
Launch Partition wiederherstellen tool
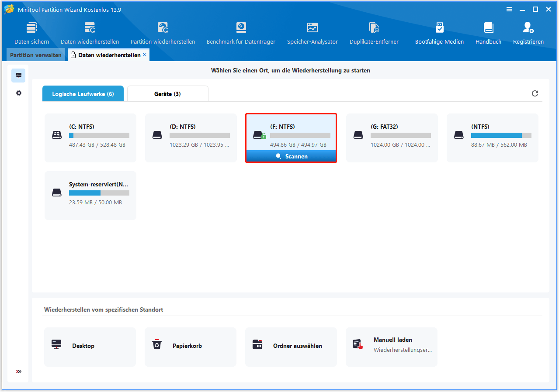[x=163, y=34]
